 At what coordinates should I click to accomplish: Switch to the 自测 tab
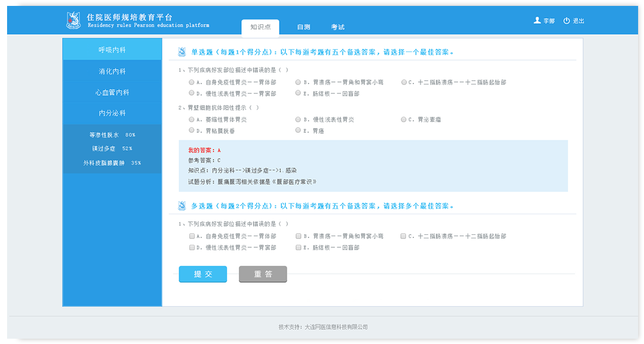point(304,27)
